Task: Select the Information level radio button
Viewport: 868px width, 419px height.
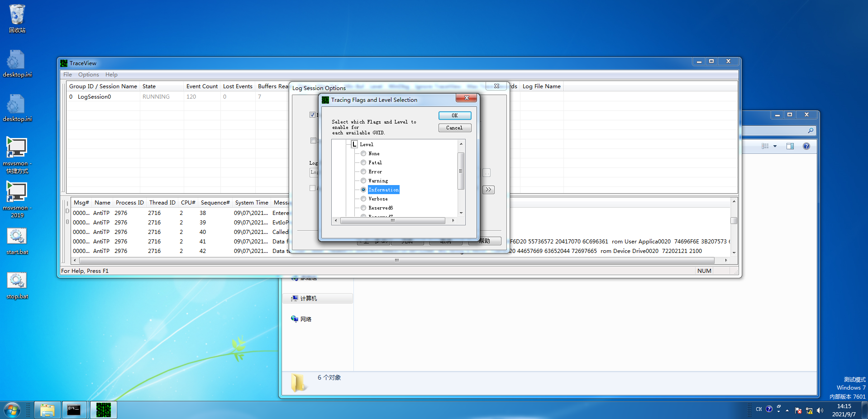Action: click(363, 190)
